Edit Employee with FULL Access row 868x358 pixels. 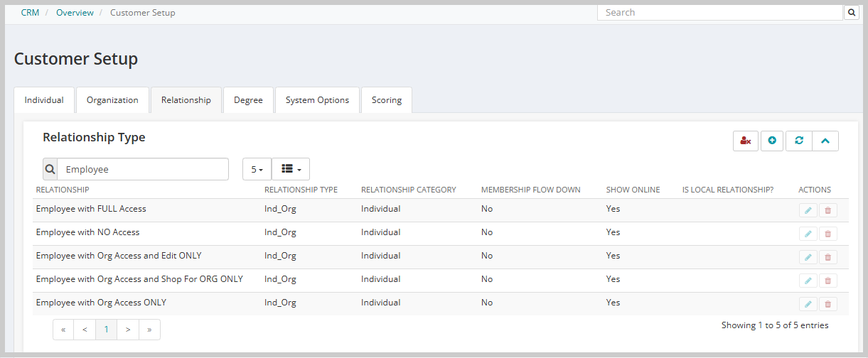808,210
